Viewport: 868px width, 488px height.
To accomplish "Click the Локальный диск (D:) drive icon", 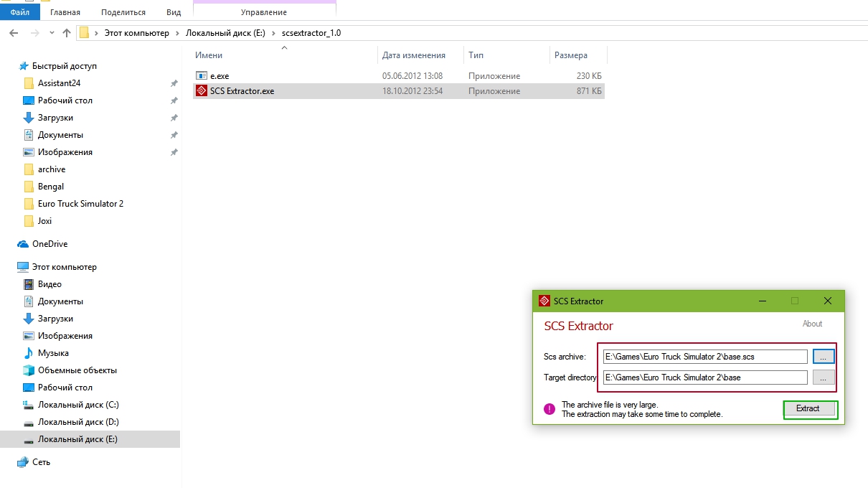I will (x=29, y=422).
